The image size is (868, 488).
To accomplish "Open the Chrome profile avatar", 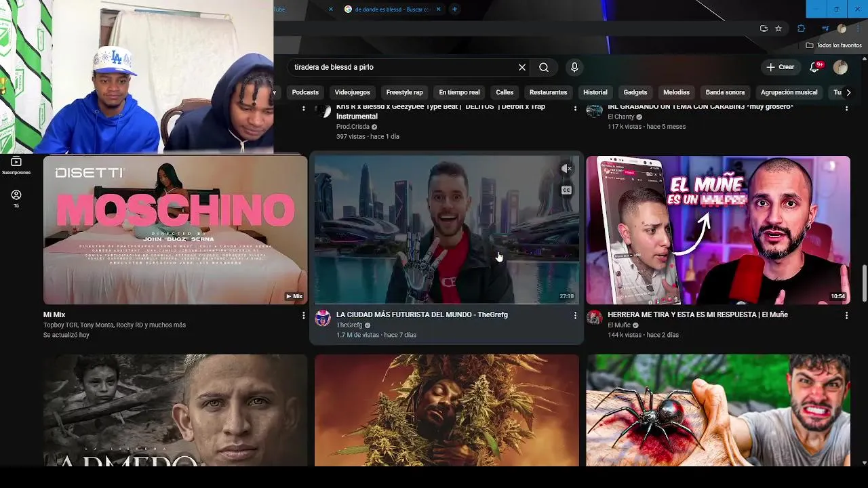I will pyautogui.click(x=842, y=28).
